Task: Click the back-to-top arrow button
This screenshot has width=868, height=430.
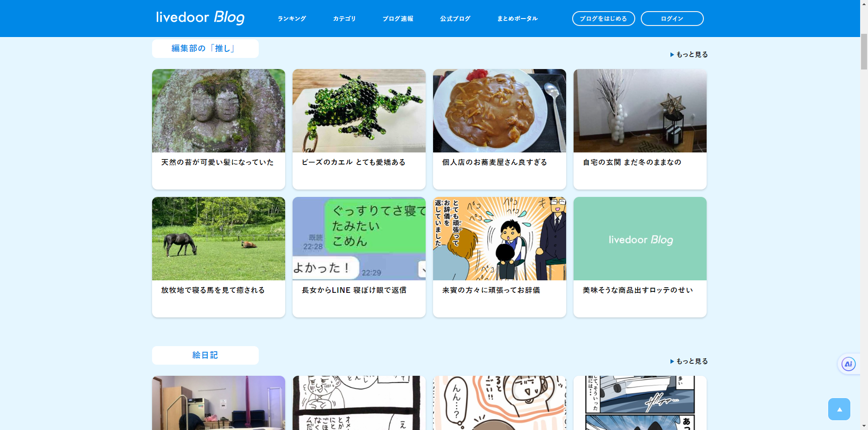Action: [x=839, y=409]
